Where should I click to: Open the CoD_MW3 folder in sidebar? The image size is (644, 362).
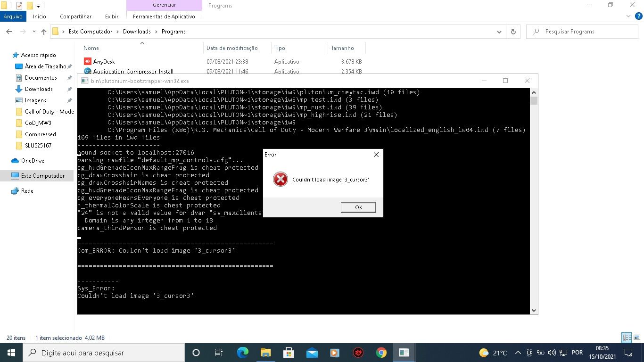(38, 123)
